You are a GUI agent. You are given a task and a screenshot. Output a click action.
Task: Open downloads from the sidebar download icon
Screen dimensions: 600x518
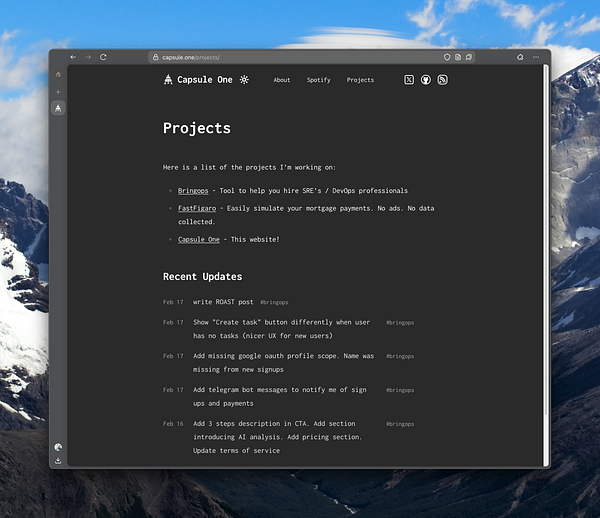tap(58, 461)
